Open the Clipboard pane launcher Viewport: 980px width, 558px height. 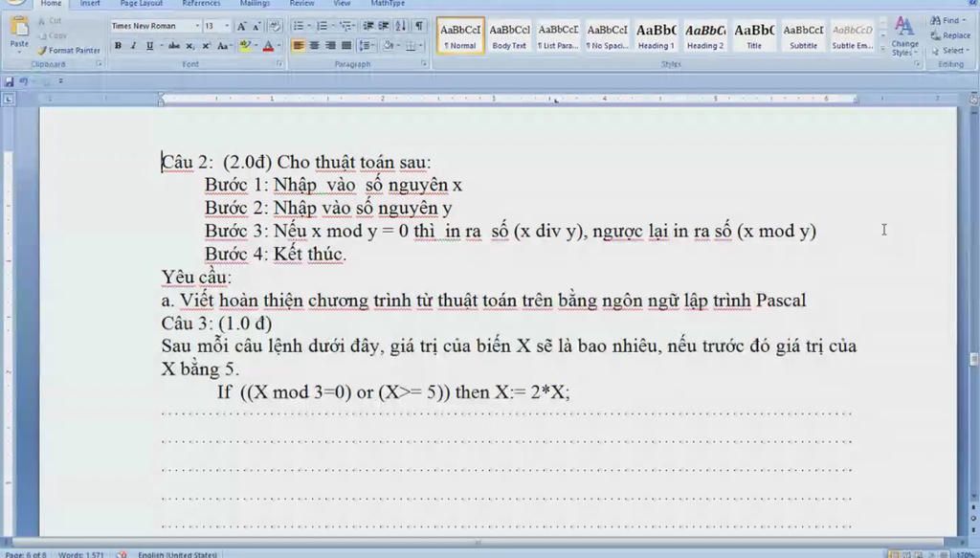[x=99, y=64]
